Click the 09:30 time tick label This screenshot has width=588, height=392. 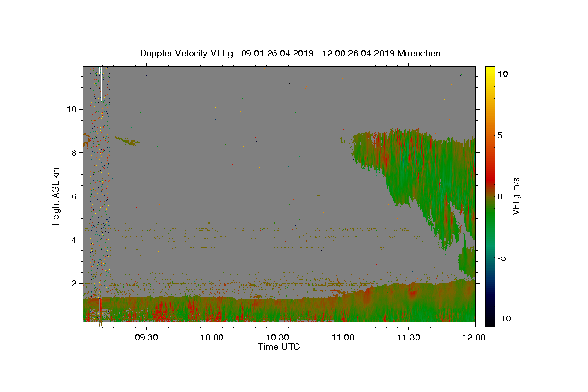[147, 337]
